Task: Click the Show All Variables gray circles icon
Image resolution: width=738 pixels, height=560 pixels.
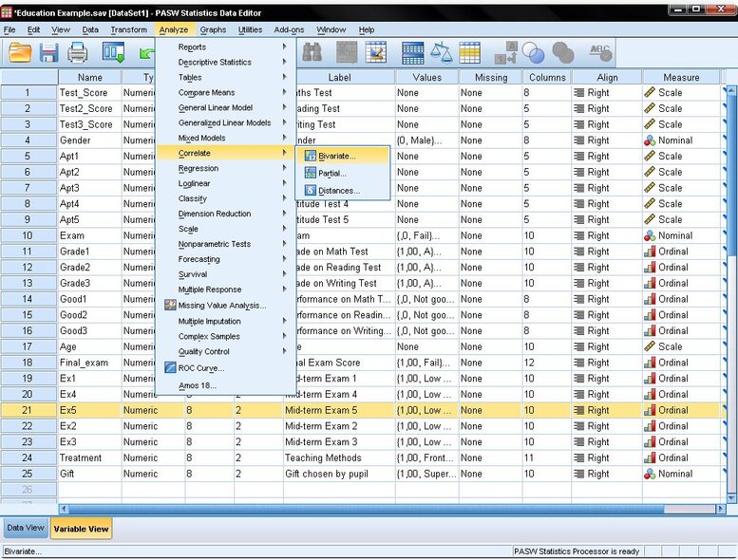Action: coord(563,52)
